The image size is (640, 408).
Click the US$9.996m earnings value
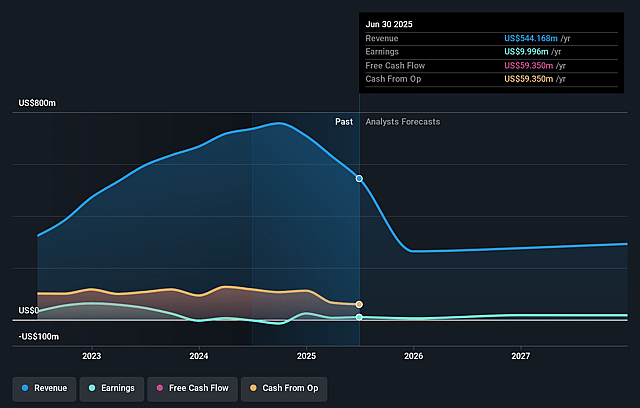point(526,52)
